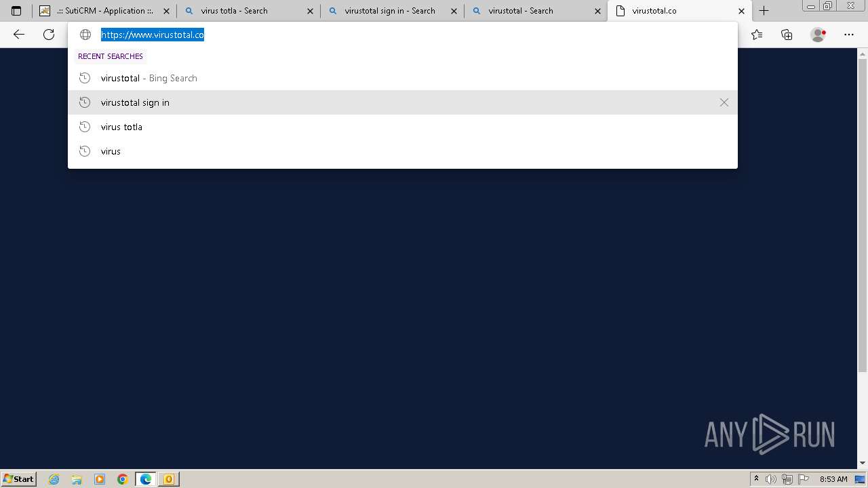Open a new tab

coord(764,11)
